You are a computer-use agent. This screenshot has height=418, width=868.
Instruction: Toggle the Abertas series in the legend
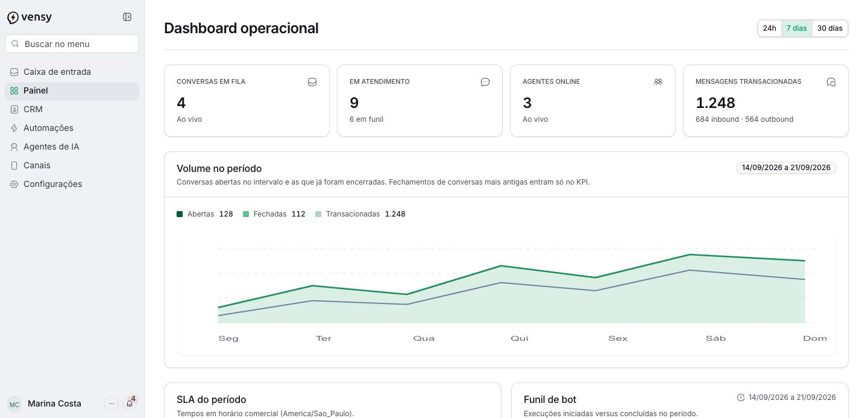205,214
